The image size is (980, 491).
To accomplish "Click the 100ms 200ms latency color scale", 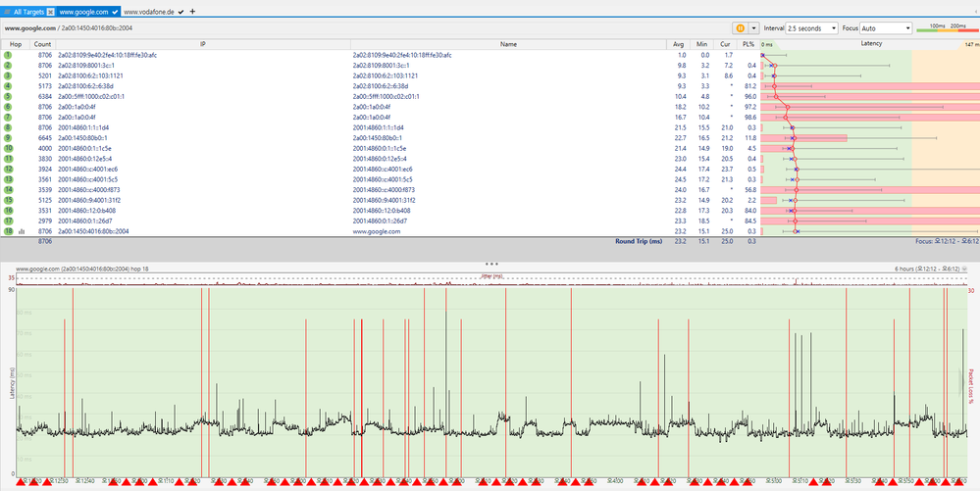I will click(x=947, y=28).
